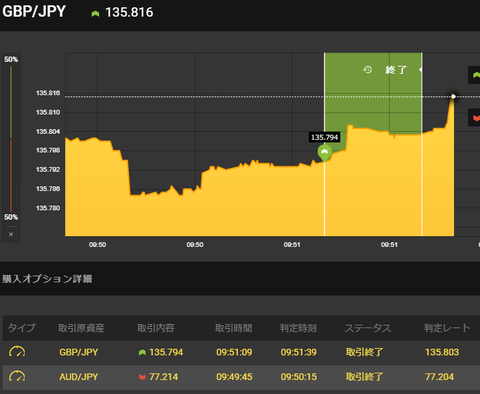Click the red lower portion of the sentiment bar

click(x=11, y=175)
